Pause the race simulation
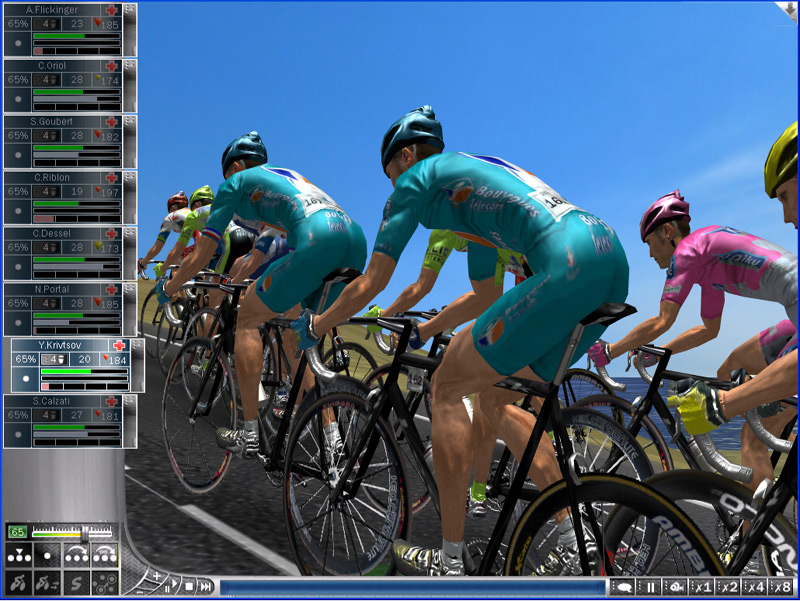Screen dimensions: 800x601 (x=650, y=588)
